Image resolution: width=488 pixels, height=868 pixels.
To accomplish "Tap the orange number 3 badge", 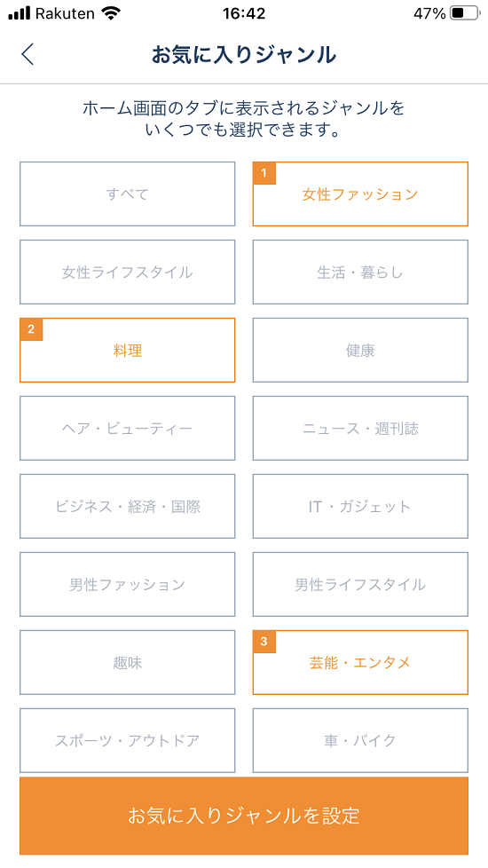I will [264, 641].
